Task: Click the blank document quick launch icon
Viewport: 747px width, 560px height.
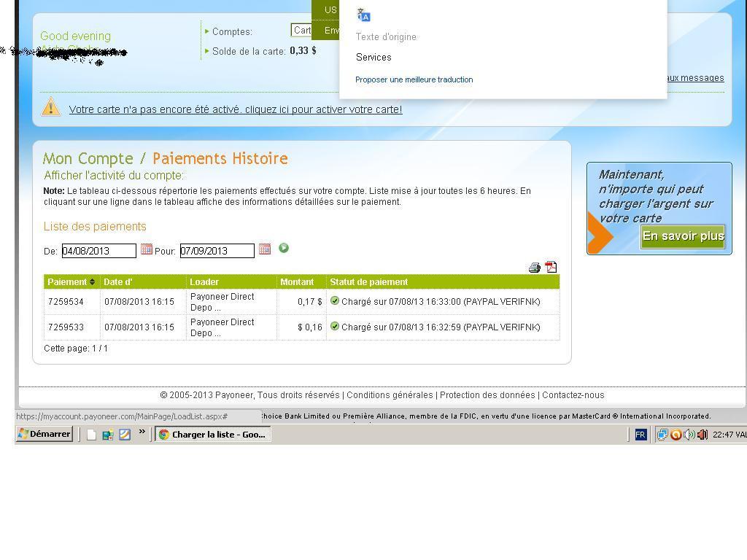Action: 91,435
